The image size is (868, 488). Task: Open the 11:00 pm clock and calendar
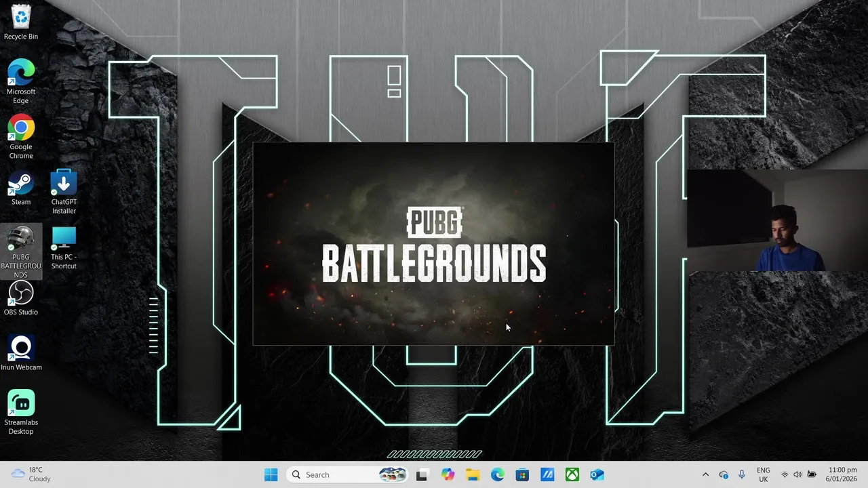click(x=842, y=474)
